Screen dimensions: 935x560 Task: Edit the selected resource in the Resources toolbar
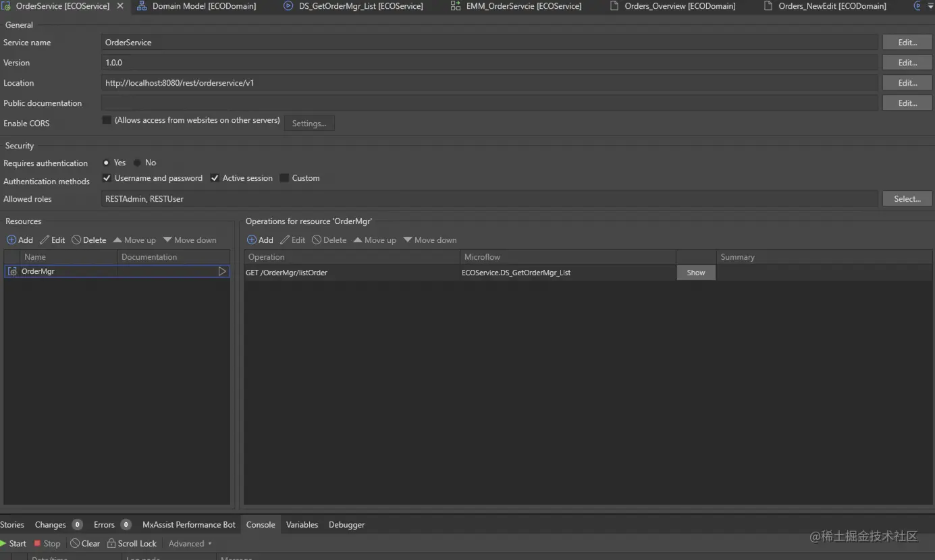(53, 240)
